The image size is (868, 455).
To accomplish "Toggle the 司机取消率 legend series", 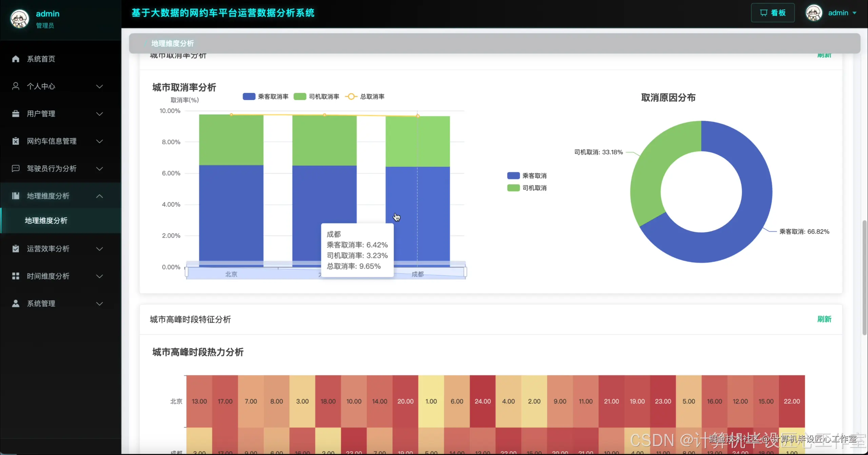I will [x=316, y=97].
